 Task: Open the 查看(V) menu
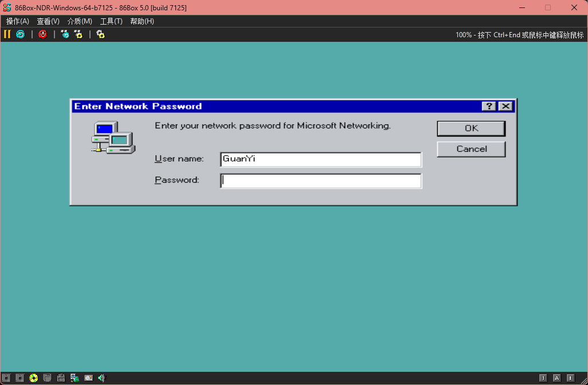pos(48,21)
